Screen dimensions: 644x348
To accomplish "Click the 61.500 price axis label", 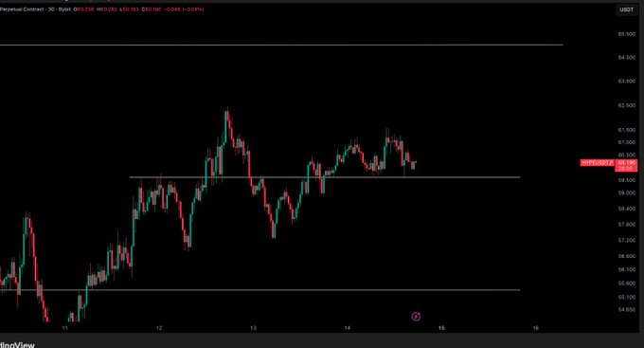I will [x=626, y=130].
